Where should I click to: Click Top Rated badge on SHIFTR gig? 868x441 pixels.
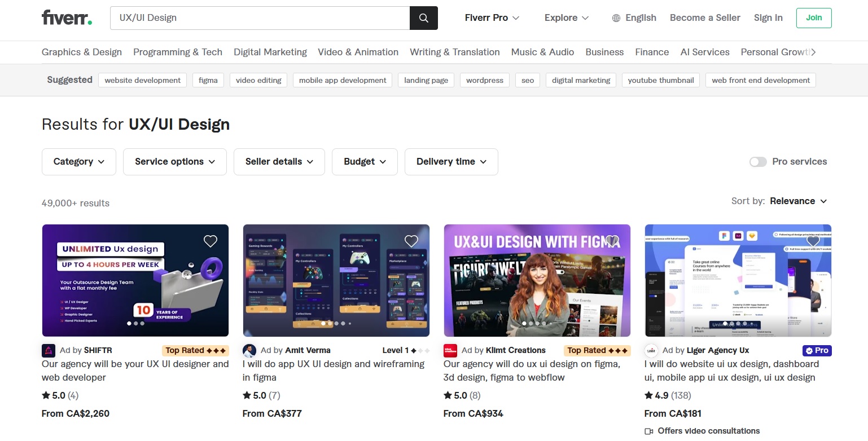pyautogui.click(x=195, y=350)
